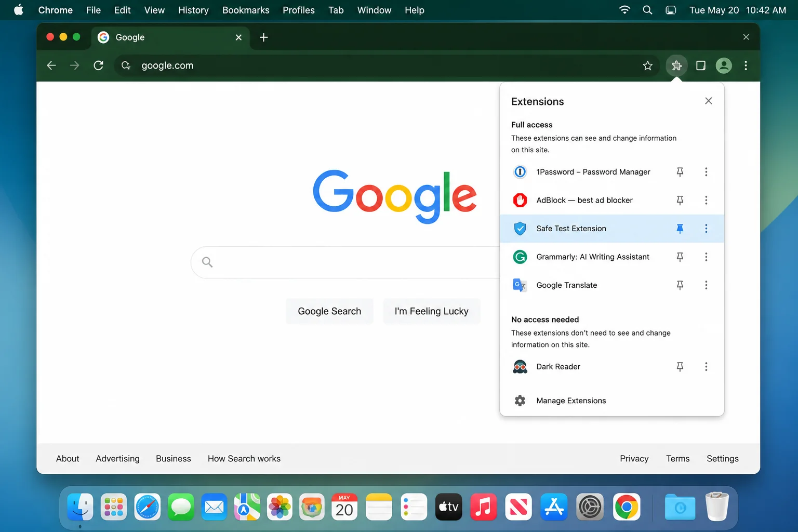Open the Chrome profile avatar
Image resolution: width=798 pixels, height=532 pixels.
click(x=724, y=65)
